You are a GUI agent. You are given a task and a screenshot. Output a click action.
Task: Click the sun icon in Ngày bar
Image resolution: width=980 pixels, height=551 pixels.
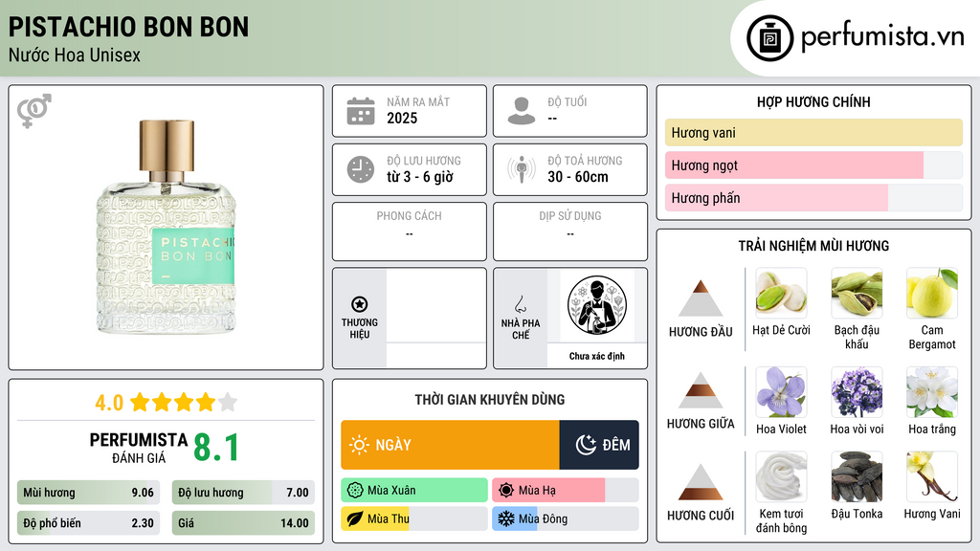tap(359, 445)
